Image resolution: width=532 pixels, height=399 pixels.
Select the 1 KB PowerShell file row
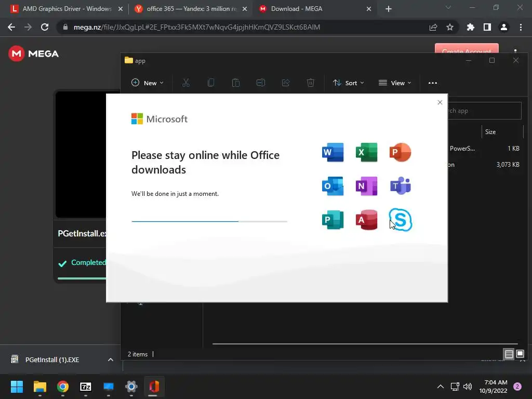(x=485, y=148)
